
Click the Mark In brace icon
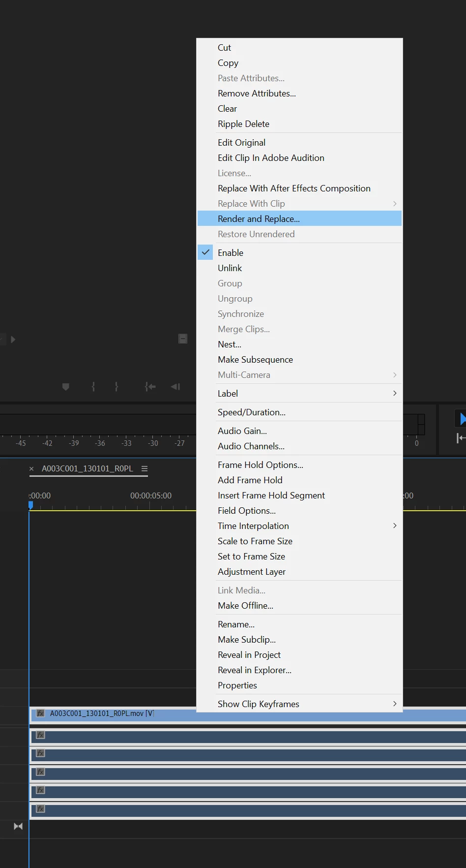[x=93, y=387]
